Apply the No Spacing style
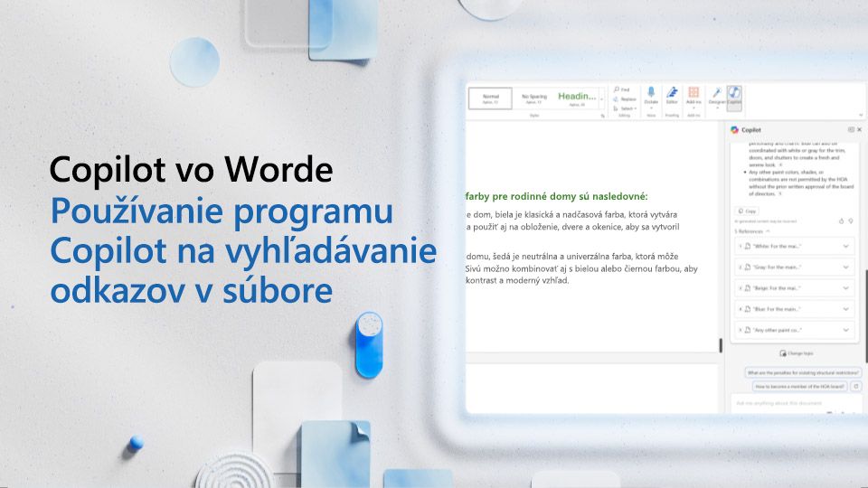 pyautogui.click(x=533, y=99)
